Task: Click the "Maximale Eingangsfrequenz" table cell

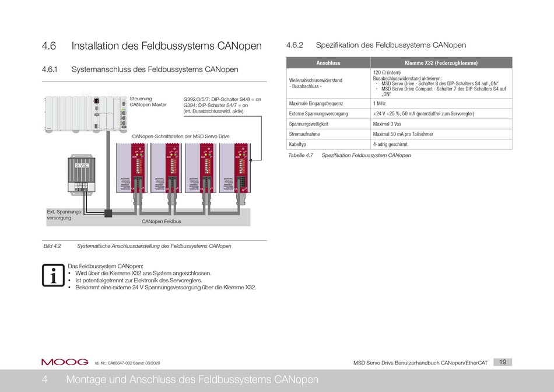Action: [328, 104]
